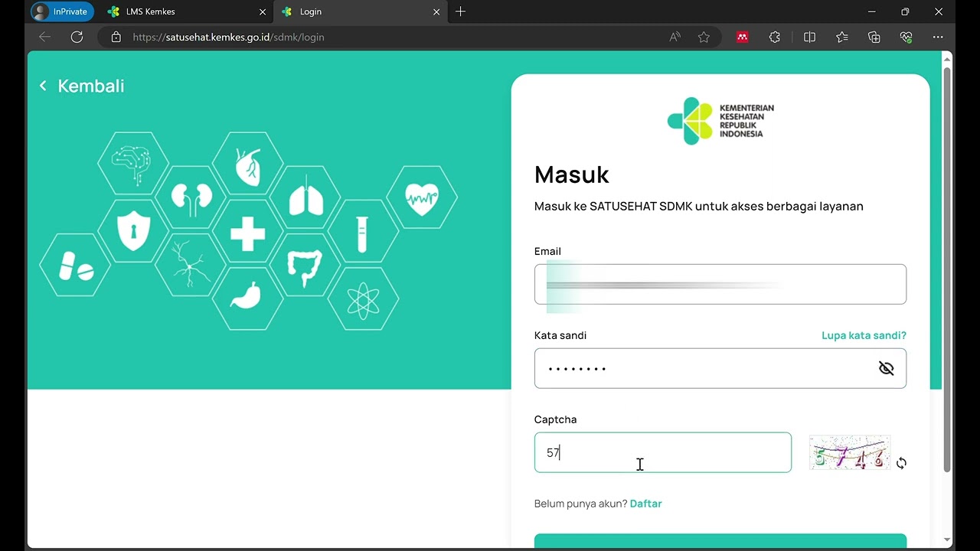Switch to LMS Kemkes tab

click(x=187, y=11)
